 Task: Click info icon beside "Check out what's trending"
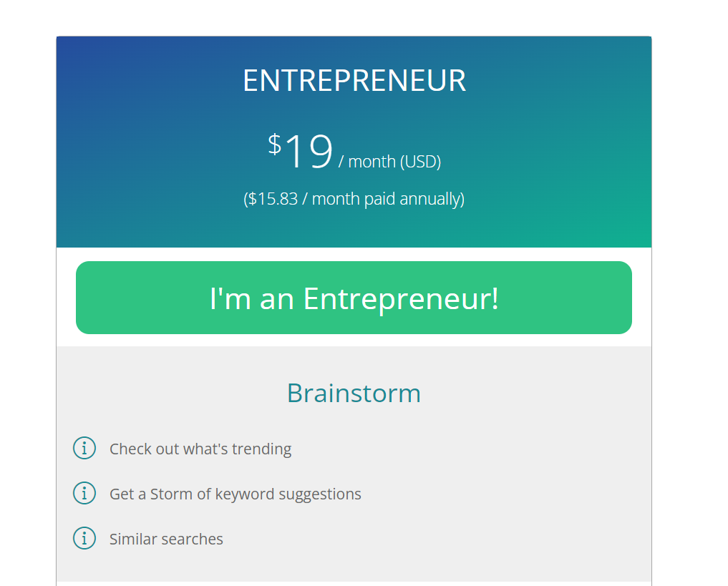pos(84,448)
